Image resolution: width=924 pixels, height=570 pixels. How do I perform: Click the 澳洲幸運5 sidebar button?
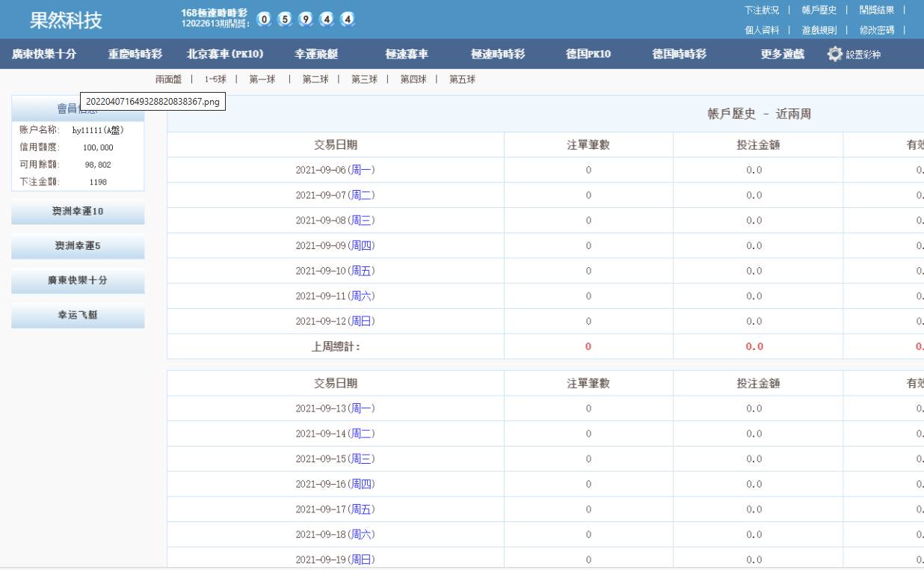pos(78,246)
